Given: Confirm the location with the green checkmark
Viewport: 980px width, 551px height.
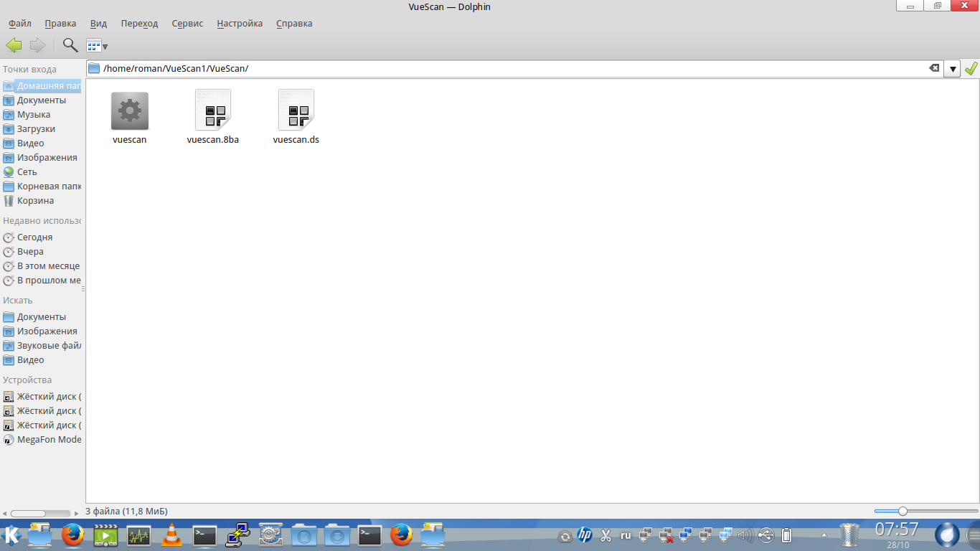Looking at the screenshot, I should pos(971,69).
